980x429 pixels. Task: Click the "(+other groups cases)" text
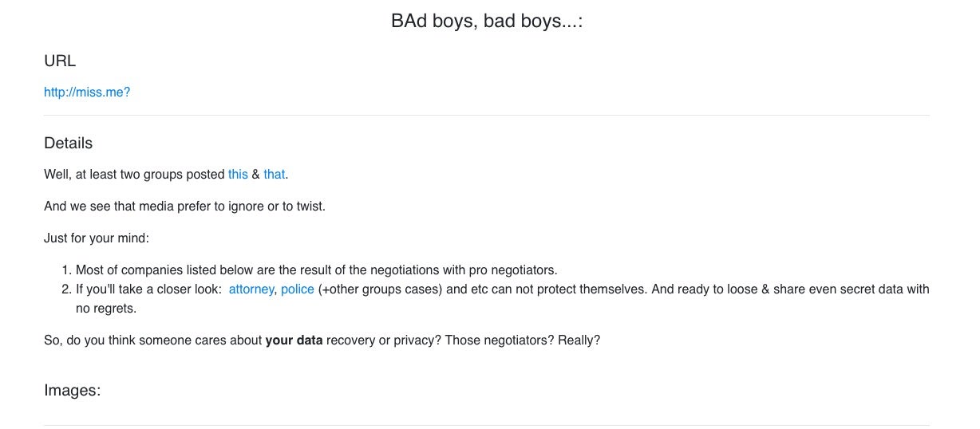click(380, 289)
